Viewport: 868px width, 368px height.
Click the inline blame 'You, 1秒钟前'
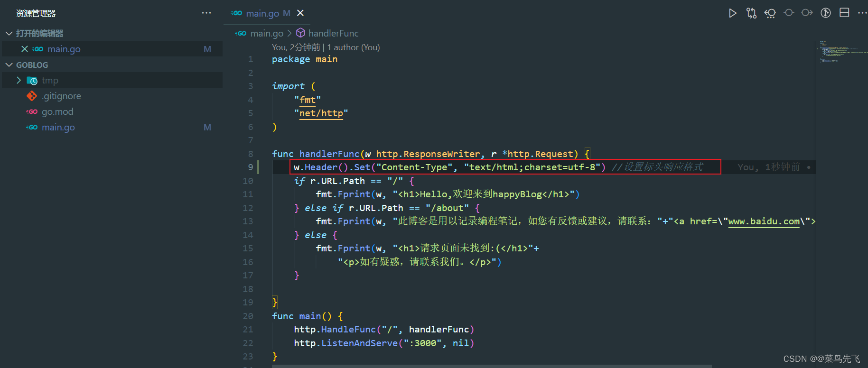[x=769, y=167]
